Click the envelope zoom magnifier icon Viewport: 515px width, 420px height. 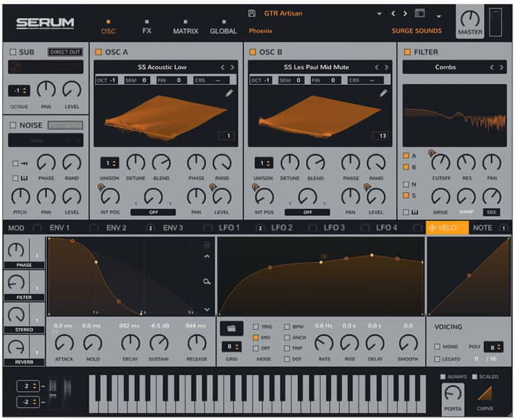207,282
